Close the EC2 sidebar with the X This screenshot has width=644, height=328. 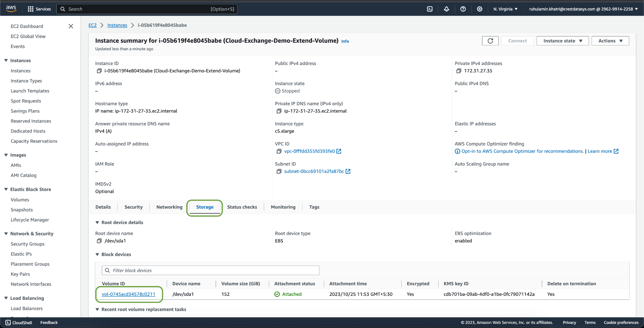click(71, 26)
